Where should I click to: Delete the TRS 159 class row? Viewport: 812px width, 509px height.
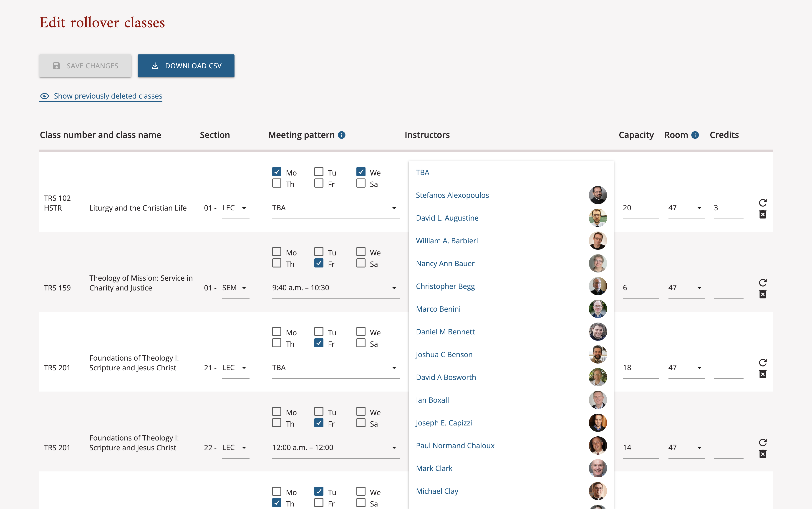coord(763,294)
